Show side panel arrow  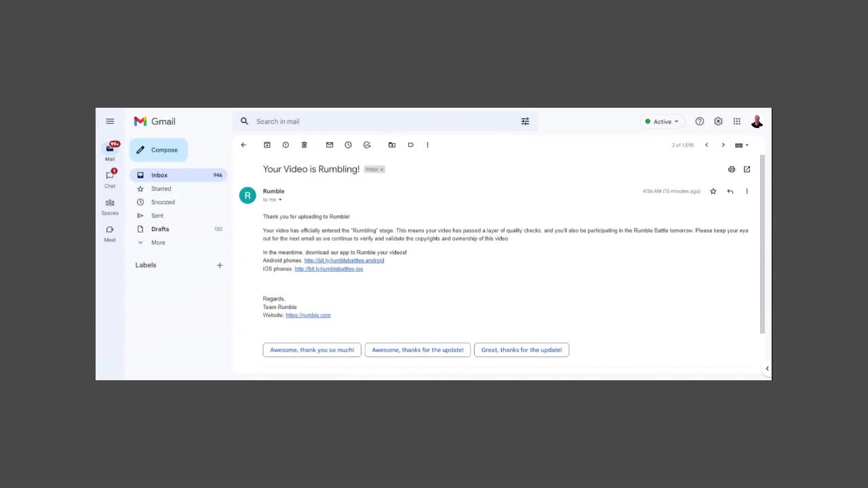767,369
